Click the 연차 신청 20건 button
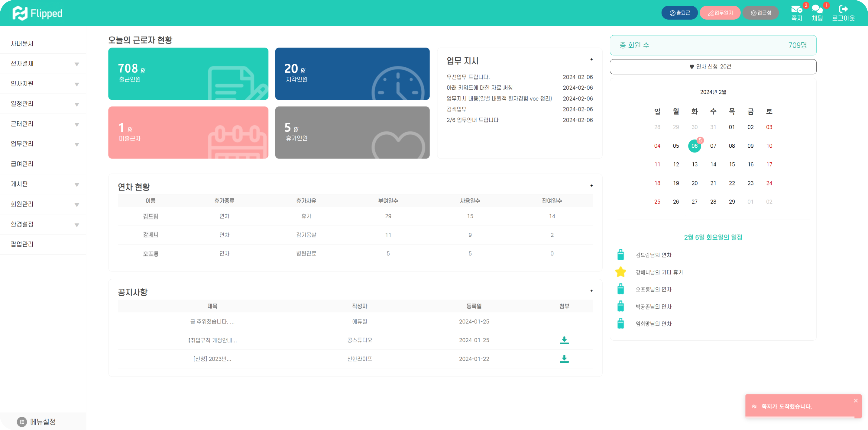The height and width of the screenshot is (430, 868). point(713,67)
